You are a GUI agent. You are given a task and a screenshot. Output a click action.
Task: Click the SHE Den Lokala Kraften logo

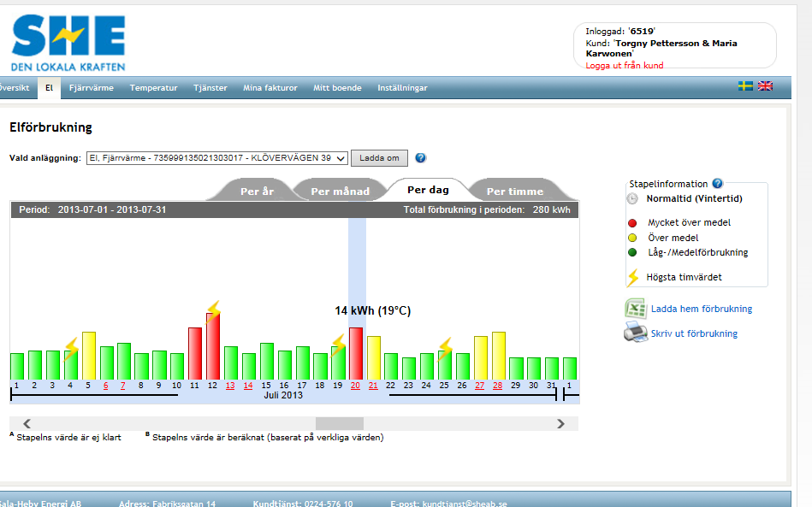pos(68,43)
